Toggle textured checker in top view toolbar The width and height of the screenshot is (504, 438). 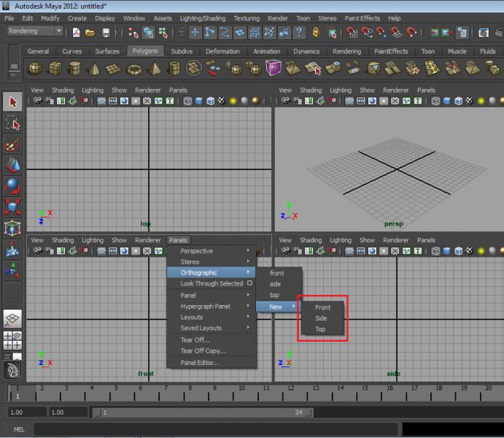pyautogui.click(x=222, y=101)
